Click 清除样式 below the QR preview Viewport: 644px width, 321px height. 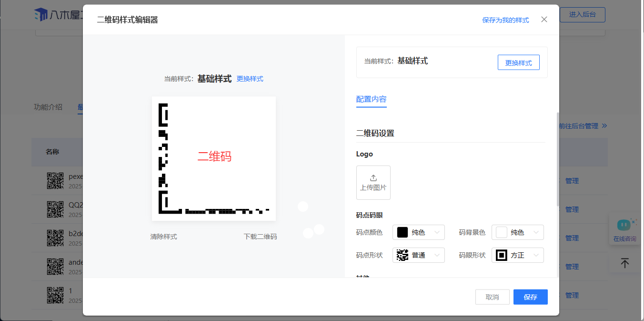164,237
